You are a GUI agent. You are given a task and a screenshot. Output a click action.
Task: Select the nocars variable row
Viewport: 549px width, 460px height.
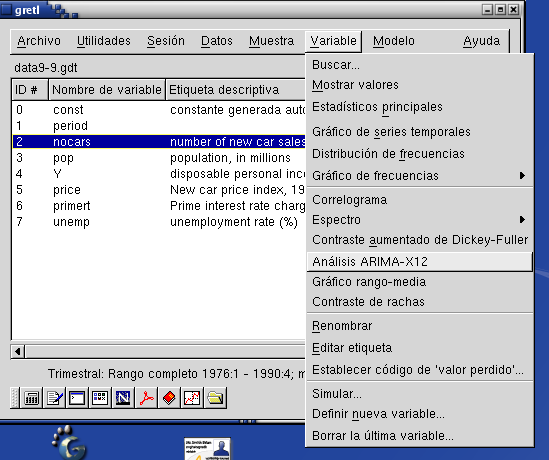159,142
